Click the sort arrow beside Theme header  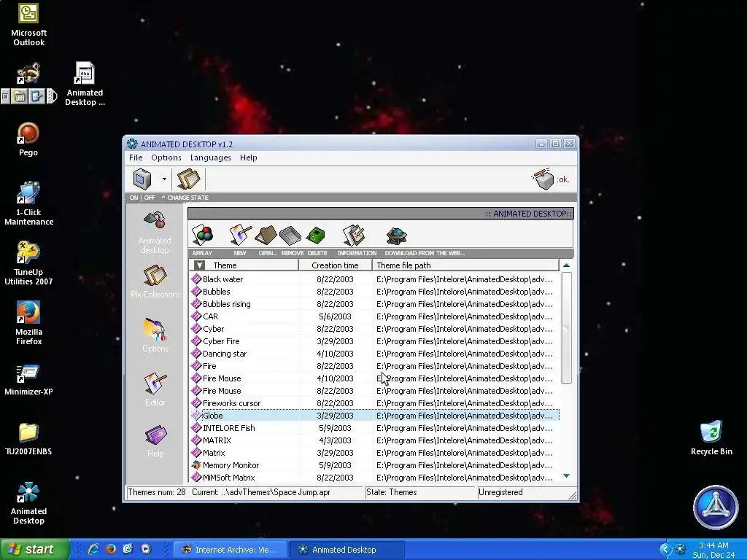[199, 265]
